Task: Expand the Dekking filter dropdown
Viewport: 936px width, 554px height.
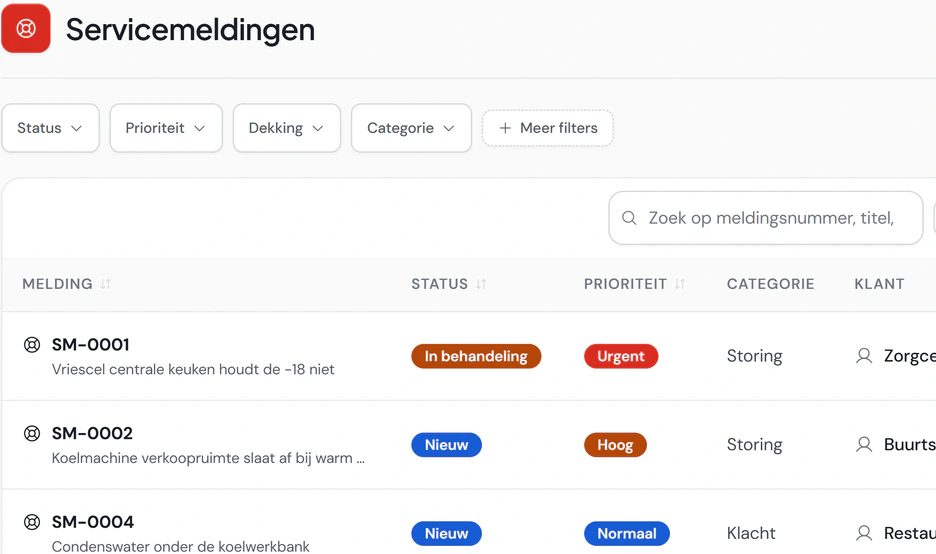Action: point(287,128)
